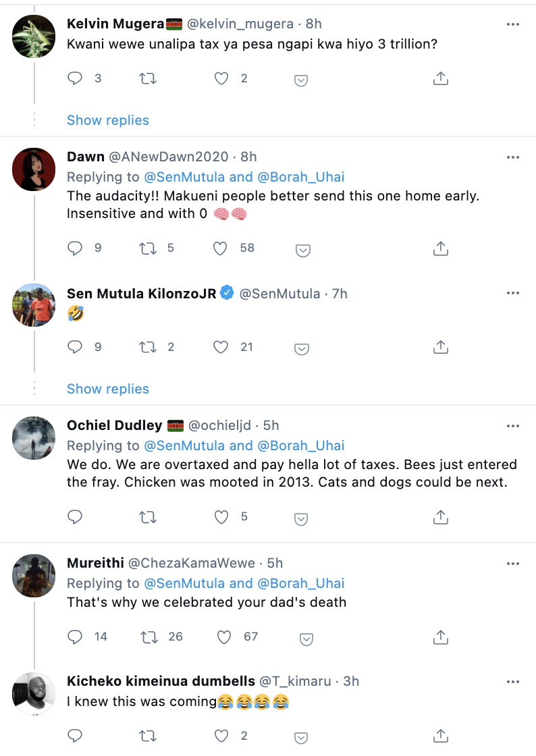
Task: Retweet Kicheko kimeinua dumbells' tweet
Action: (x=147, y=735)
